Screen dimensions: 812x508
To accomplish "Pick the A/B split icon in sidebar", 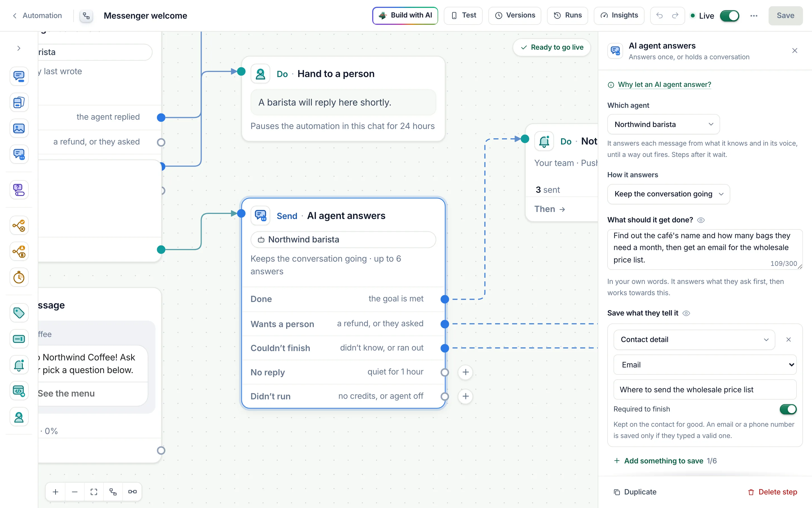I will tap(19, 251).
